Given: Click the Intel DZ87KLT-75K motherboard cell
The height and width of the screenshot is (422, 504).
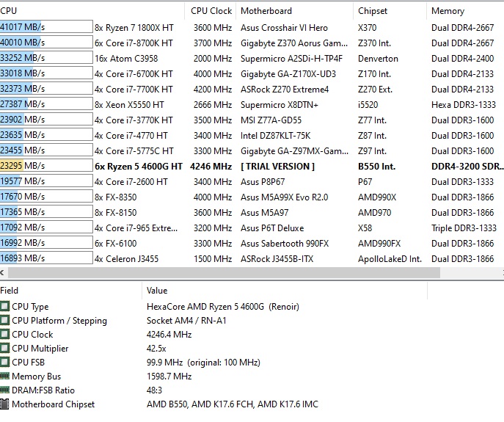Looking at the screenshot, I should point(275,136).
